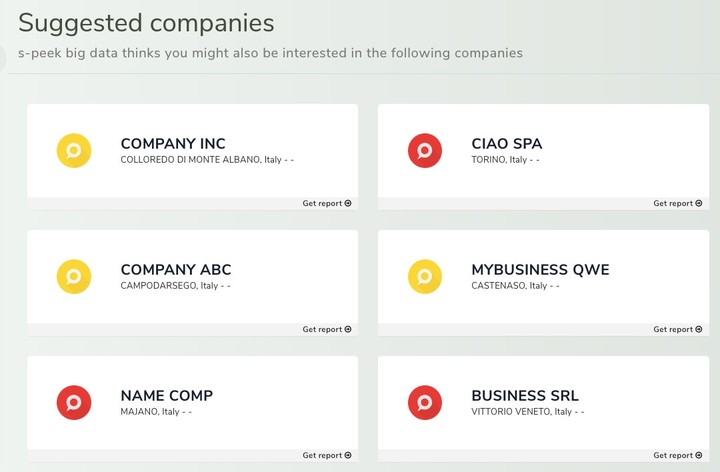720x472 pixels.
Task: Open the COMPANY INC company name
Action: tap(173, 144)
